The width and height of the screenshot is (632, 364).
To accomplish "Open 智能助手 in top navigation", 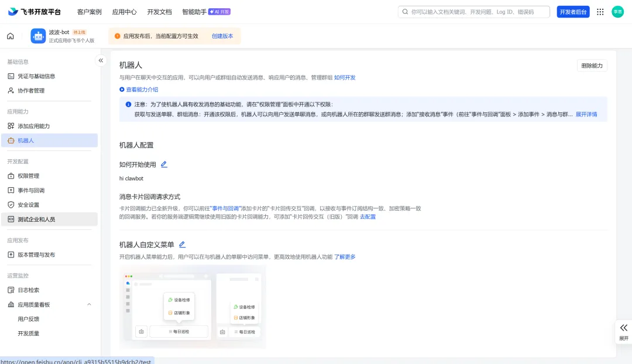I will pyautogui.click(x=194, y=12).
